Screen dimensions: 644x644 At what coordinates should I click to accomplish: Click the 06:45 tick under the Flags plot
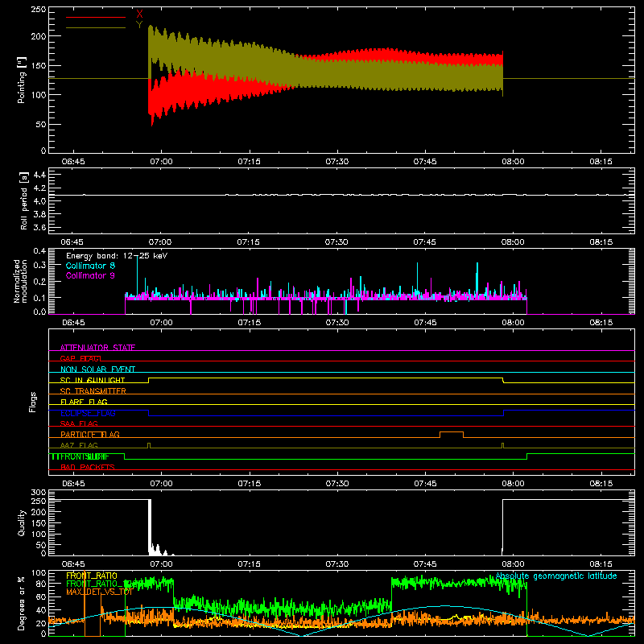tap(73, 484)
